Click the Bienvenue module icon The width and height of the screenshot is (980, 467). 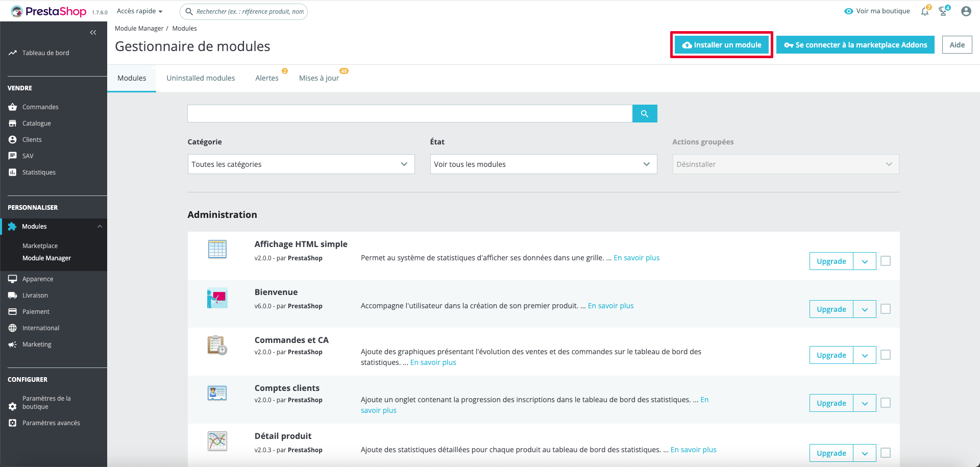click(217, 298)
